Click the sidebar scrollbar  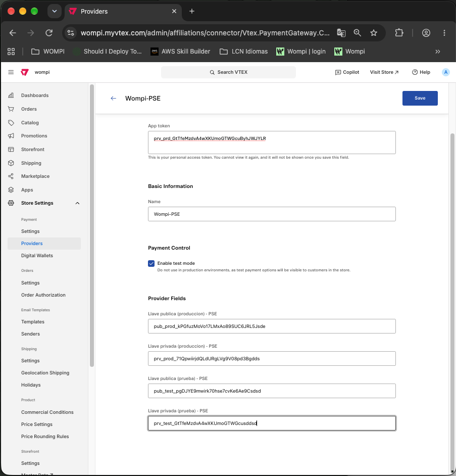[92, 225]
